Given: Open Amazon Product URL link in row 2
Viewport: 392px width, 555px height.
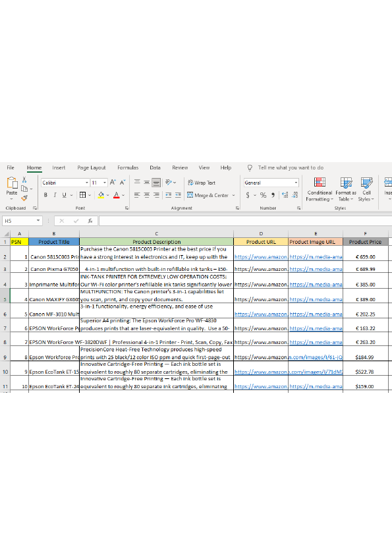Looking at the screenshot, I should click(x=261, y=257).
